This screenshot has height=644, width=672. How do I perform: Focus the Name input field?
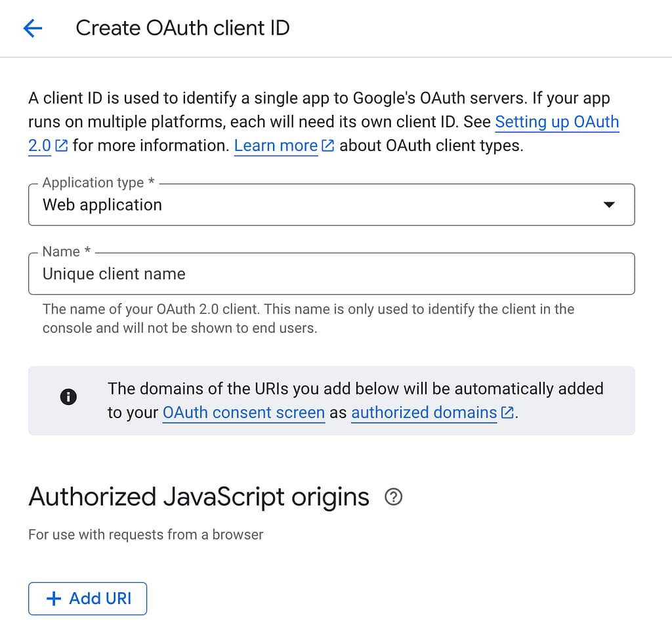[331, 274]
